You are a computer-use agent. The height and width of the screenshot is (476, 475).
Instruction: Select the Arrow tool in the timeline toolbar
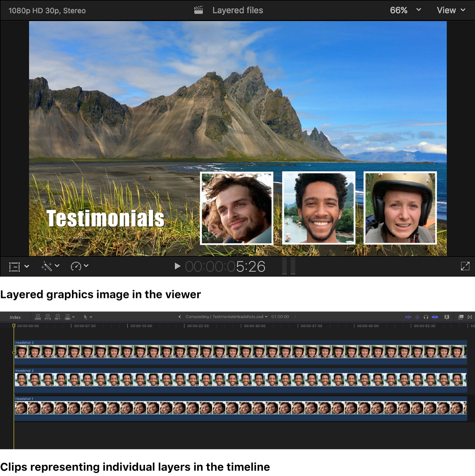click(86, 317)
